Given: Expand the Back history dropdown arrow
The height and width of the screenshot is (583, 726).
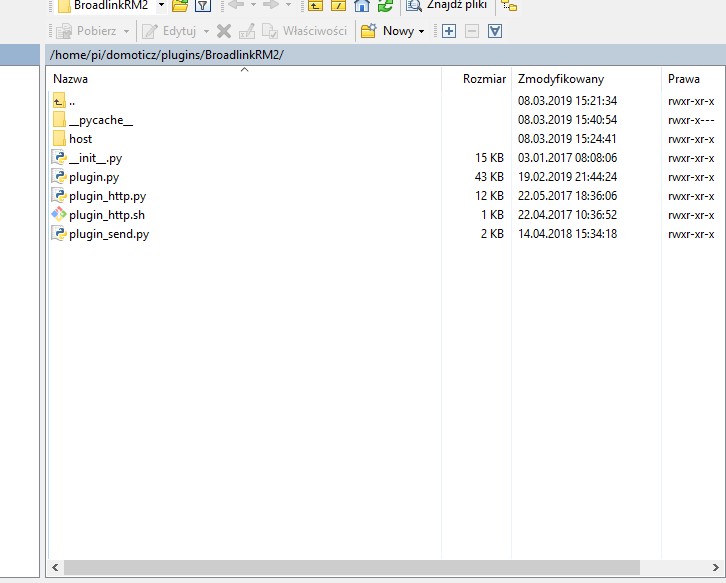Looking at the screenshot, I should pos(253,5).
